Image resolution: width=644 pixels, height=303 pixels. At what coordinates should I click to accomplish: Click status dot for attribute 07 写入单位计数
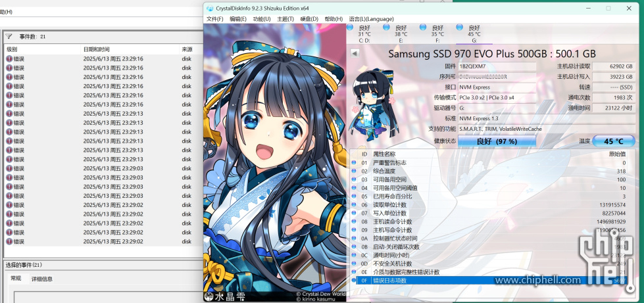354,213
